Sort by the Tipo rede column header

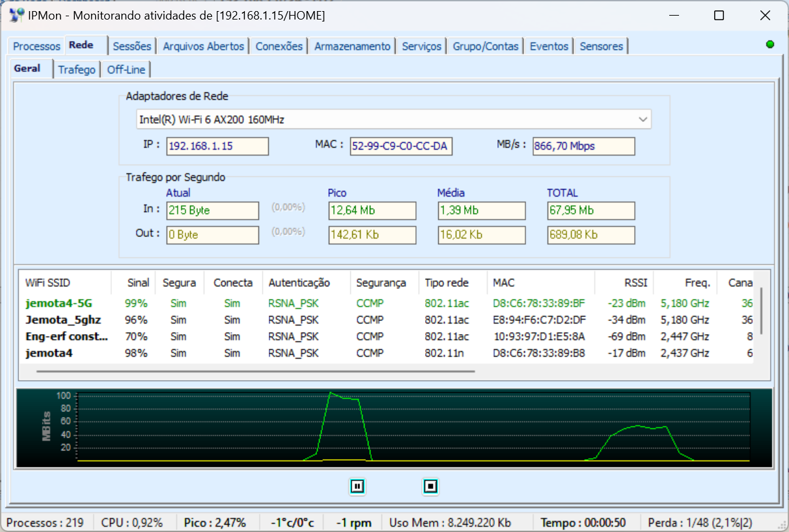pos(453,283)
